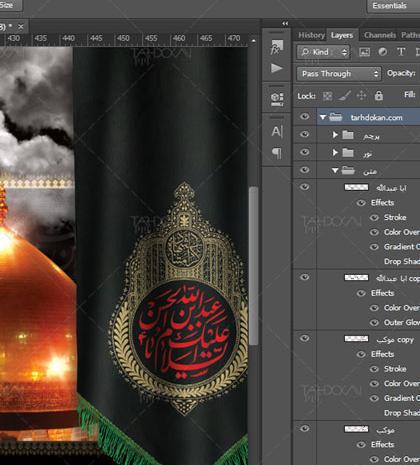Hide the نور group

coord(304,152)
